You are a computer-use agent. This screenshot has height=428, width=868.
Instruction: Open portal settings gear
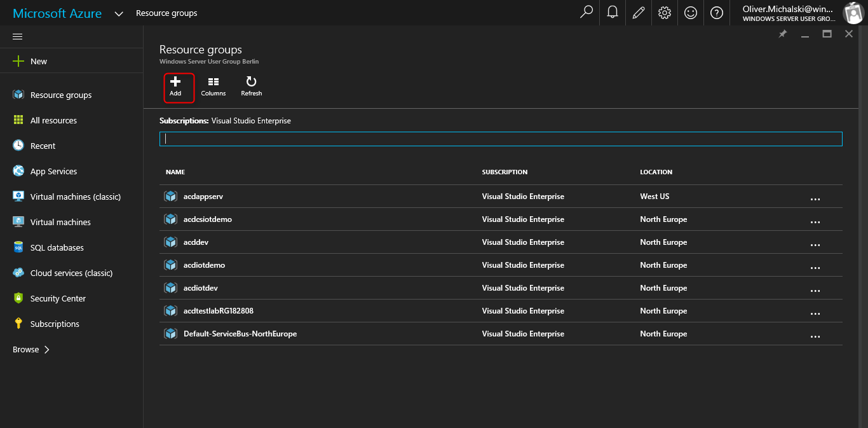[x=665, y=13]
